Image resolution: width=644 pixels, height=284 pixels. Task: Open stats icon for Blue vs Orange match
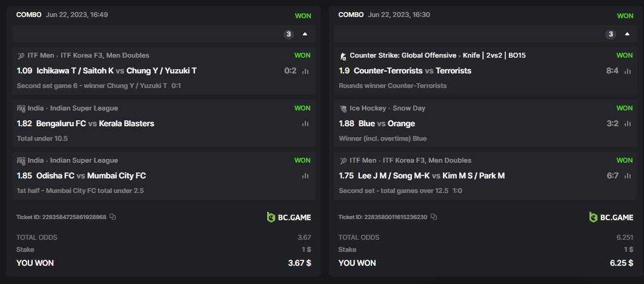click(x=628, y=124)
